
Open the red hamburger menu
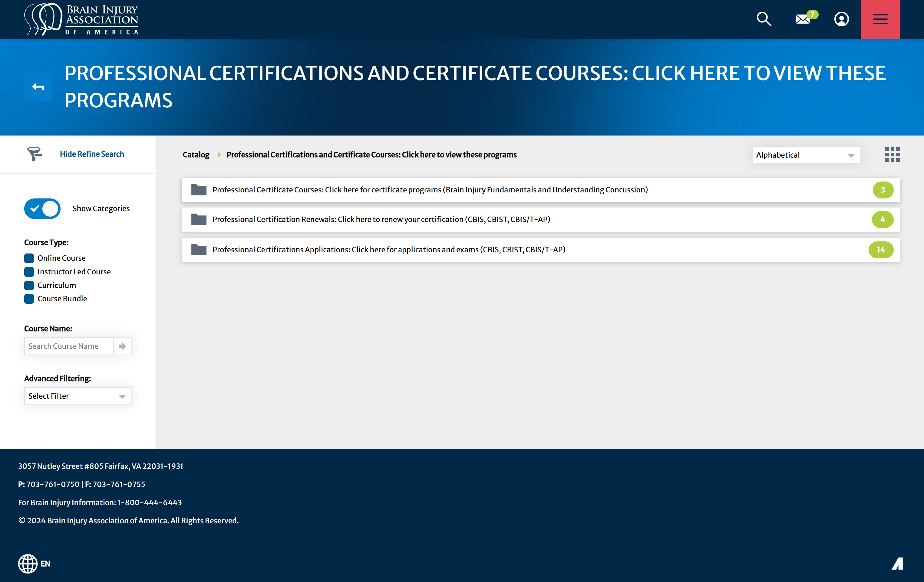point(880,19)
